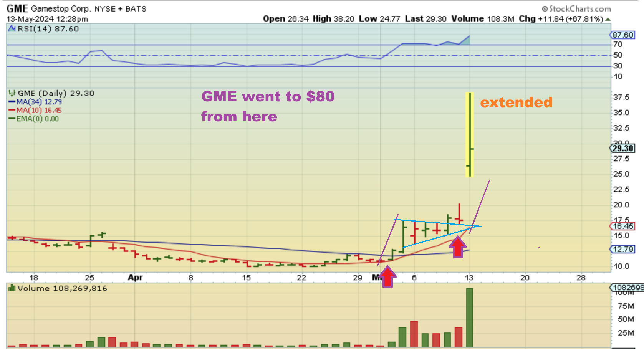Click the red arrow under triangle breakout

(x=457, y=247)
